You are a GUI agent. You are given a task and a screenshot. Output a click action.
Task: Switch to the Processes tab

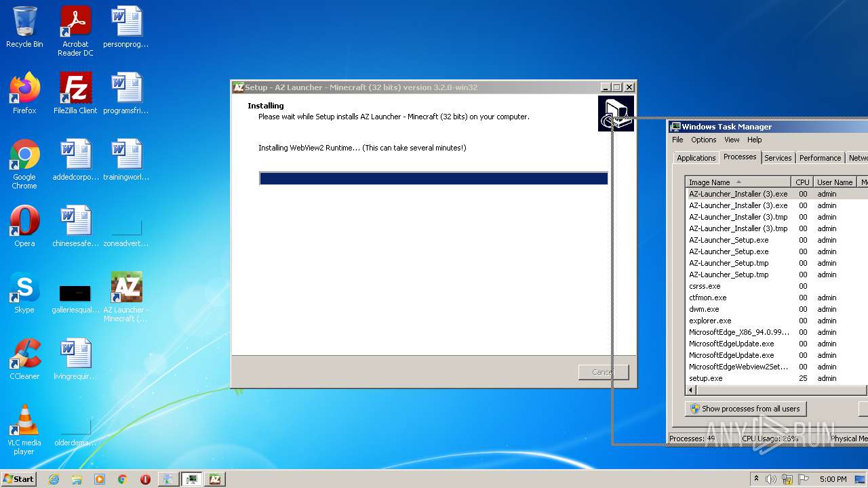pyautogui.click(x=739, y=157)
